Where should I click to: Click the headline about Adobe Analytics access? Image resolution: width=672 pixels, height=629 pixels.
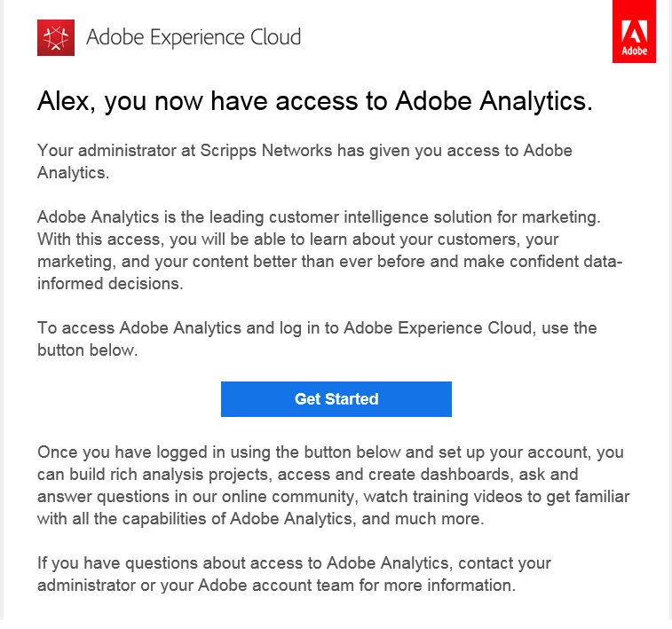(314, 102)
